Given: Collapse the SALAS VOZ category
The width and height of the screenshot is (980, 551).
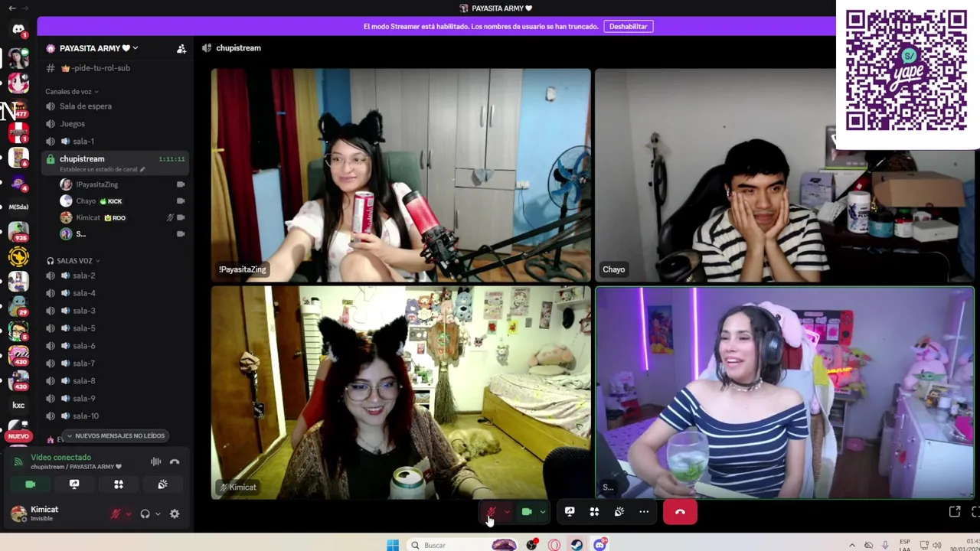Looking at the screenshot, I should point(73,261).
